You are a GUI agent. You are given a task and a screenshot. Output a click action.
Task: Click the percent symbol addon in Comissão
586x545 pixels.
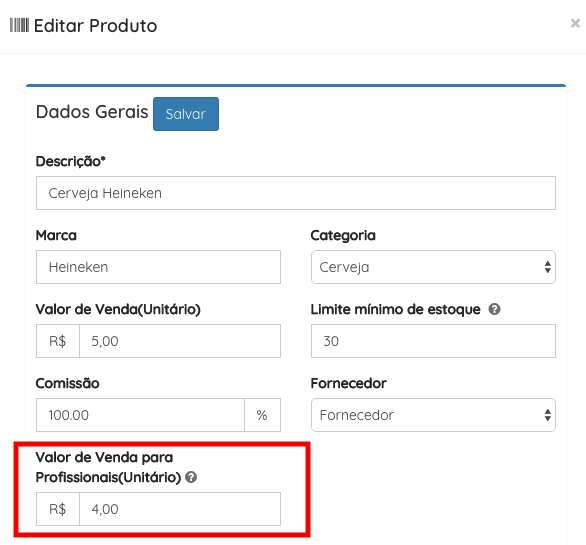coord(262,415)
